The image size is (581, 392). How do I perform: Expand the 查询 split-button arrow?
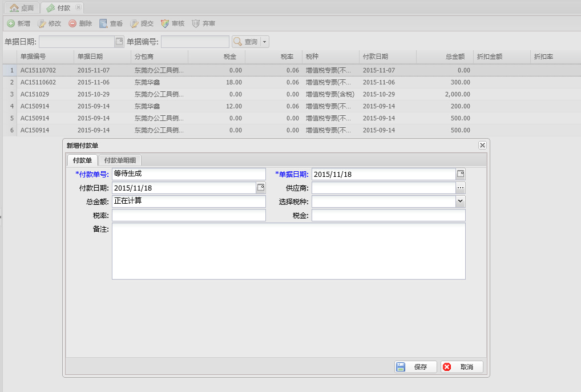point(265,42)
